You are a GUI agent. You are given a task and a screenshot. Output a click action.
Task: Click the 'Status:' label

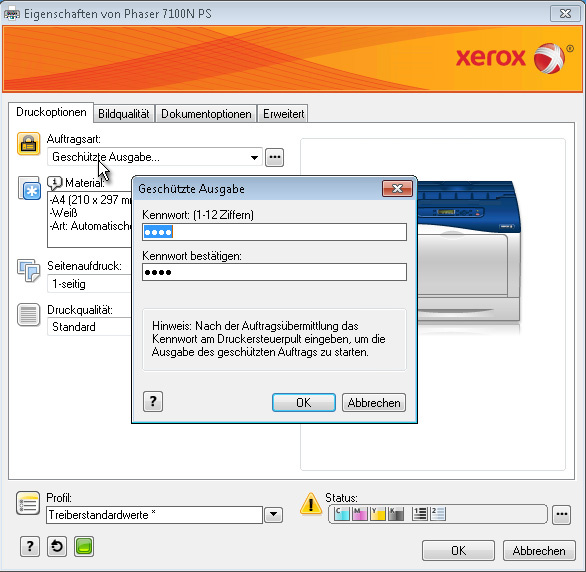341,498
